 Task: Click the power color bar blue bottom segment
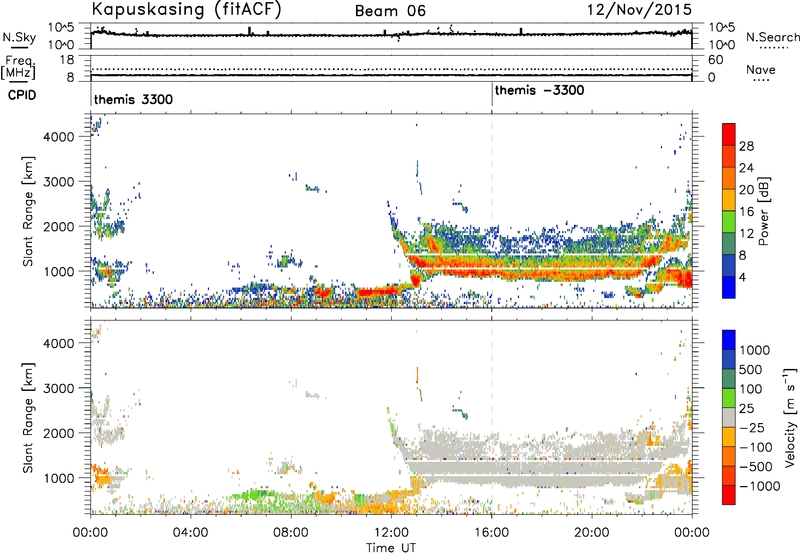tap(729, 287)
